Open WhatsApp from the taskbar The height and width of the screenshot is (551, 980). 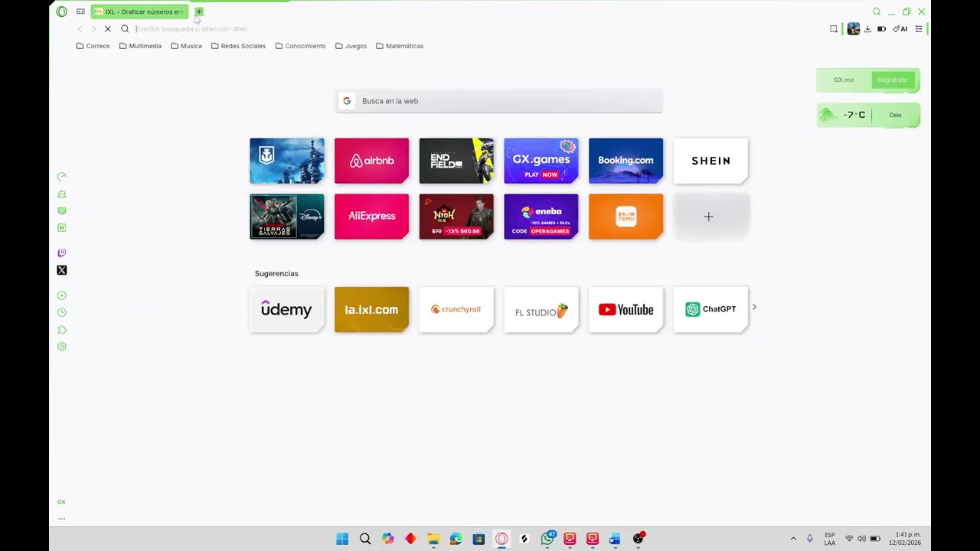[547, 539]
